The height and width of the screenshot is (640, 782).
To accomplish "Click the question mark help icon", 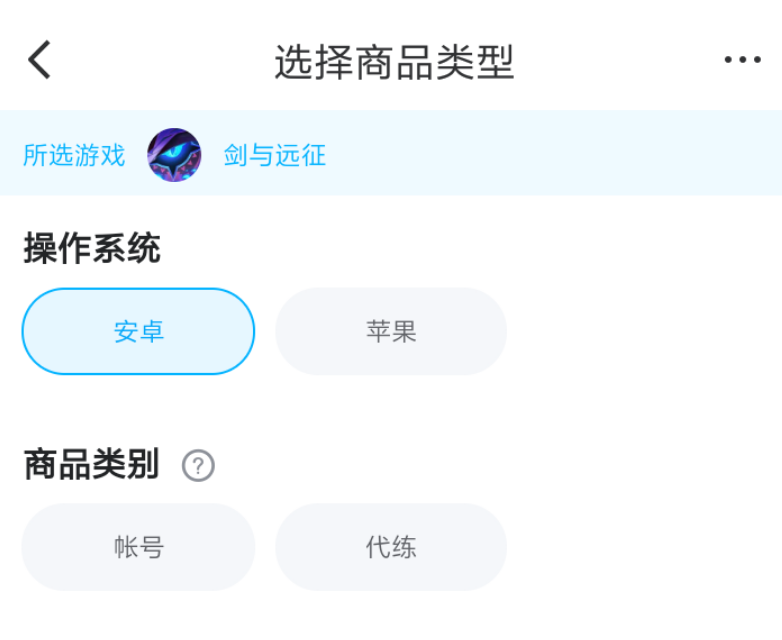I will [198, 465].
